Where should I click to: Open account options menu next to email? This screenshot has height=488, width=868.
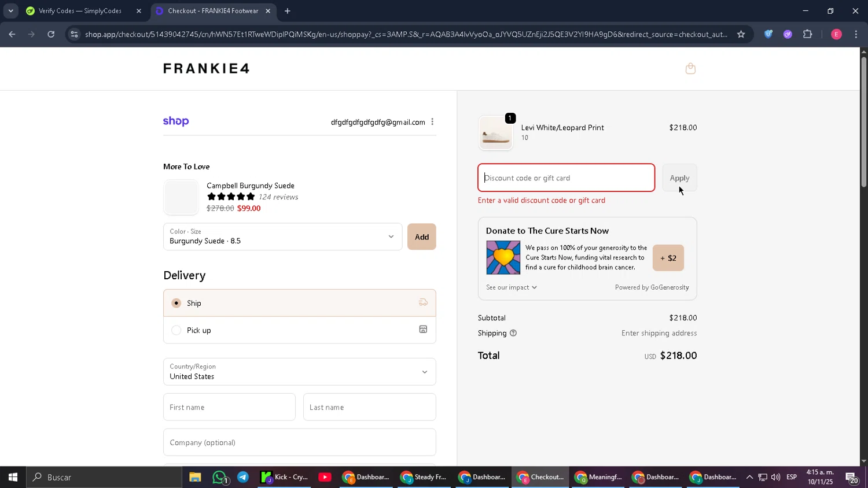click(432, 122)
